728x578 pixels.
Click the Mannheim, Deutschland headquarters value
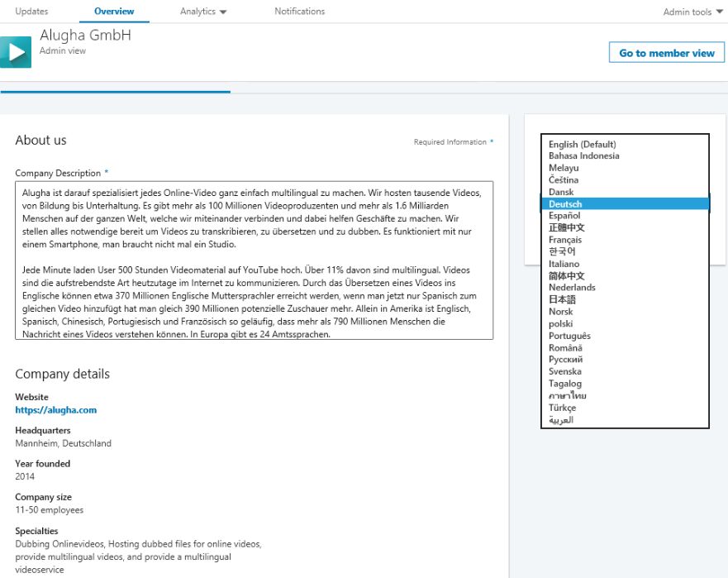tap(63, 443)
